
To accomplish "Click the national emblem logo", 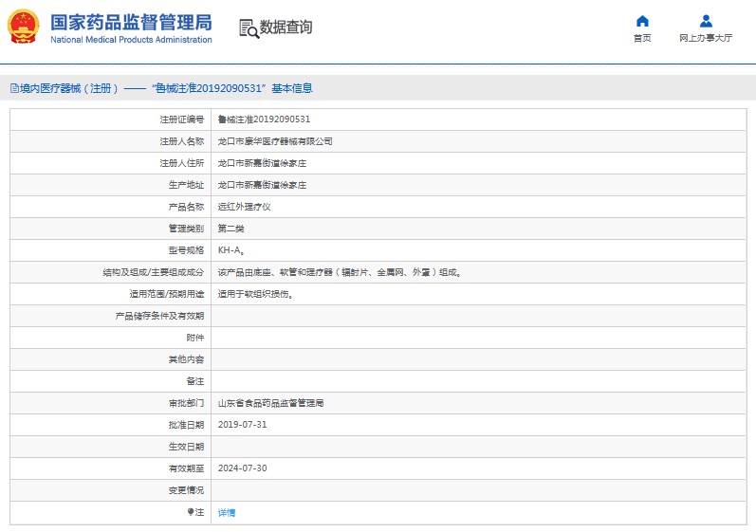I will pos(23,27).
